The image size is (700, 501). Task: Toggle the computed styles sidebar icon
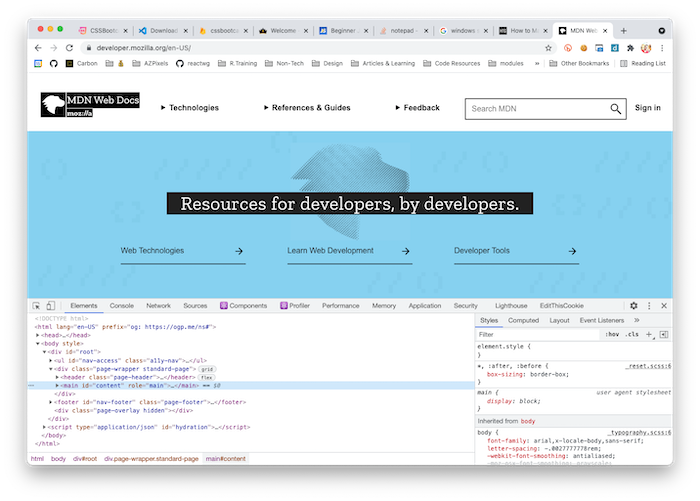pos(664,334)
